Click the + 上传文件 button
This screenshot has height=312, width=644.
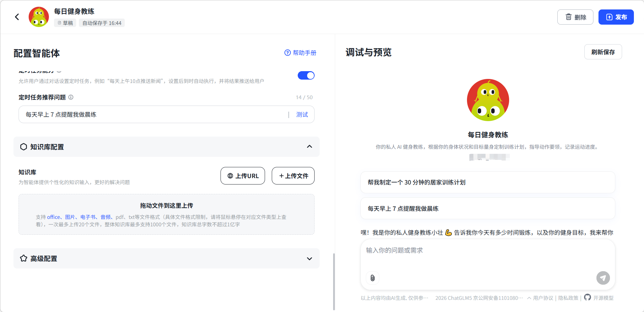293,176
